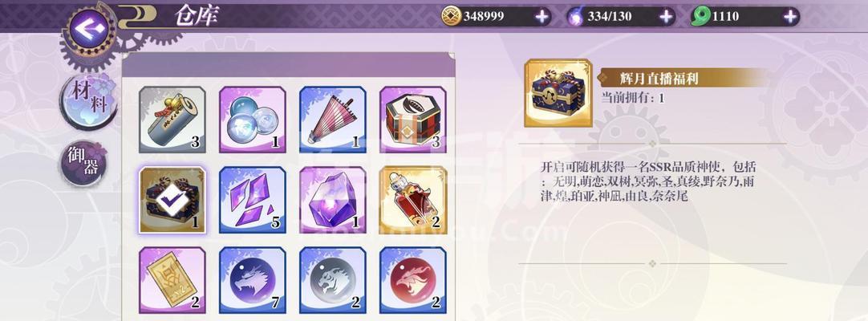Screen dimensions: 868x321
Task: Go back with the purple arrow button
Action: click(x=88, y=28)
